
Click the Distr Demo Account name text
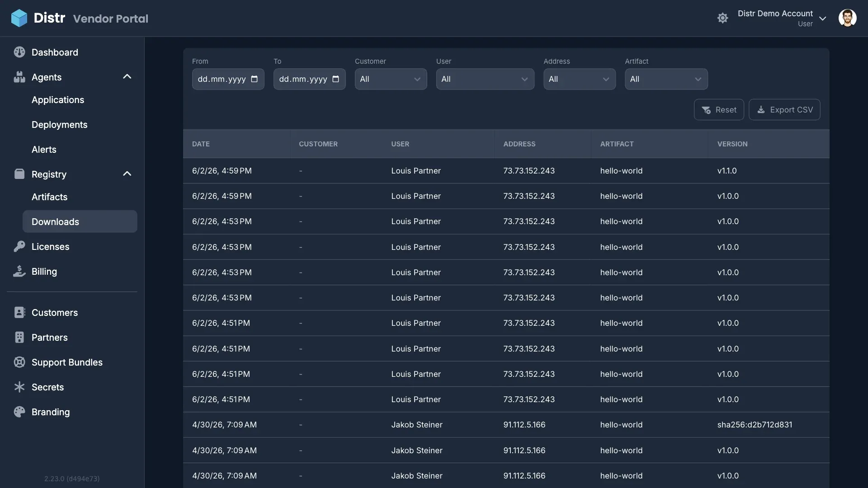tap(775, 14)
